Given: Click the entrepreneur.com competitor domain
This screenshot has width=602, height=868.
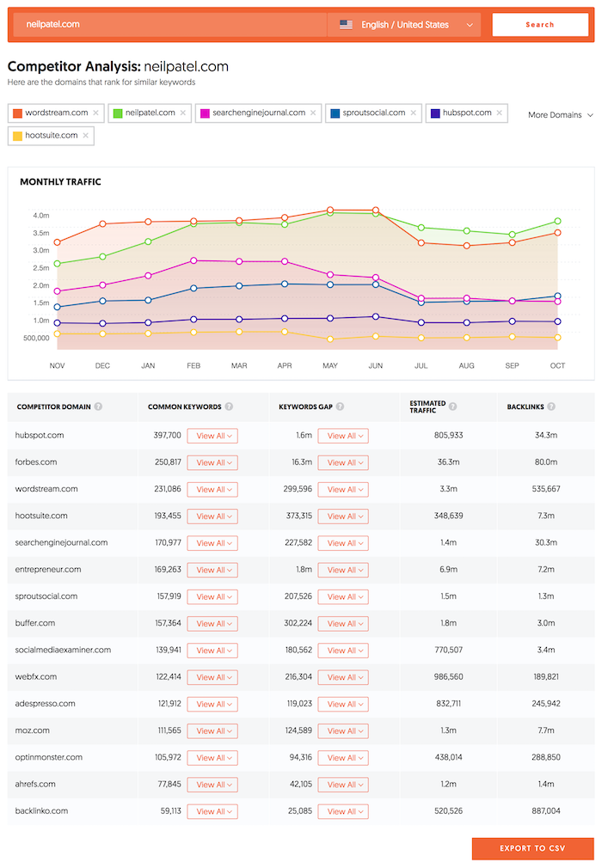Looking at the screenshot, I should point(48,570).
